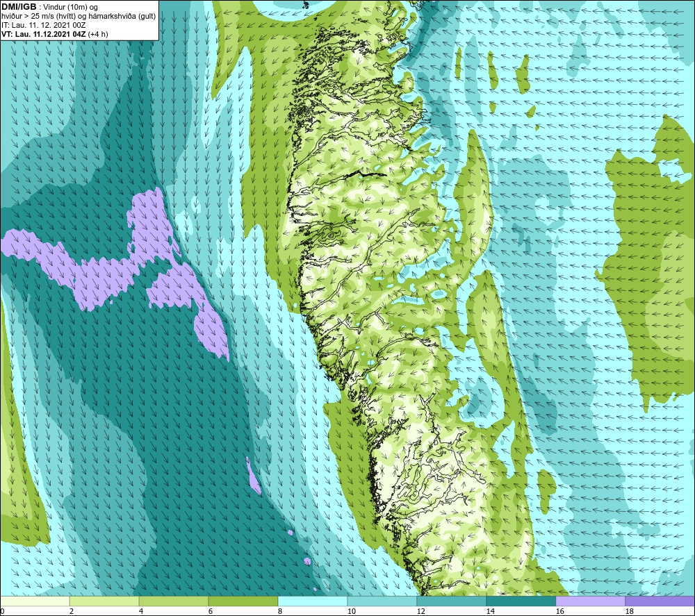Click the 'hviður > 25 m/s' legend line
Screen dimensions: 695x616
(79, 17)
